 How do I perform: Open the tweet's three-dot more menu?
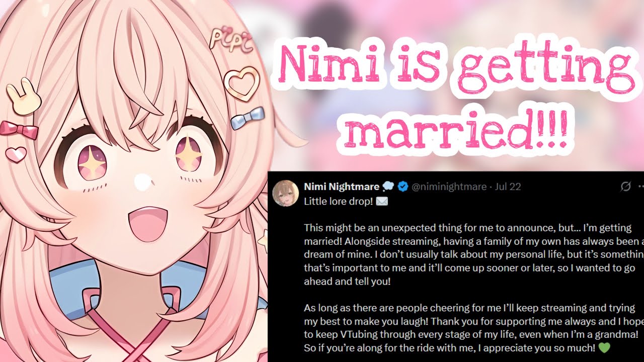[641, 187]
